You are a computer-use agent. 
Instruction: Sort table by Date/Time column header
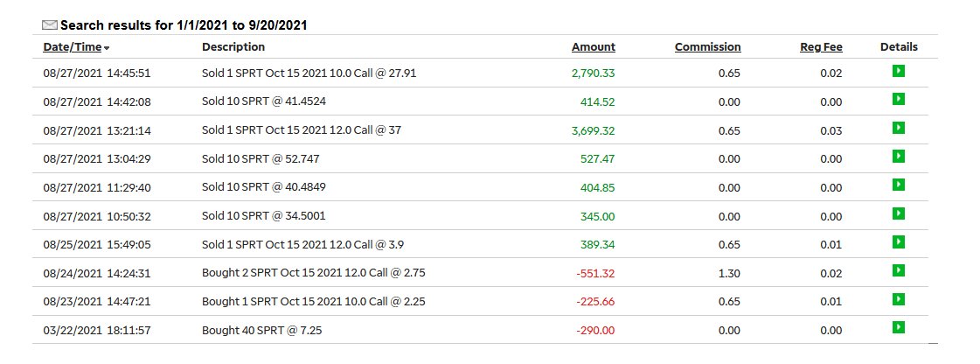click(x=72, y=47)
